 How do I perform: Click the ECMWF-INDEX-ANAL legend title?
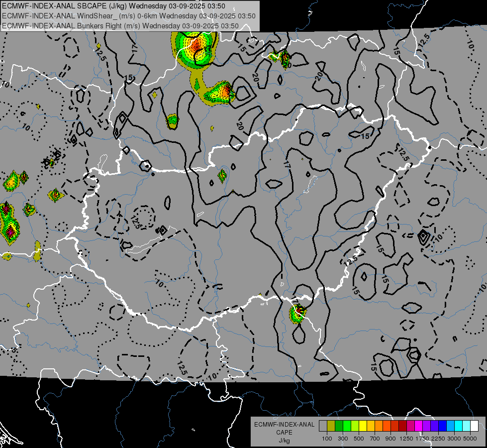pyautogui.click(x=285, y=425)
